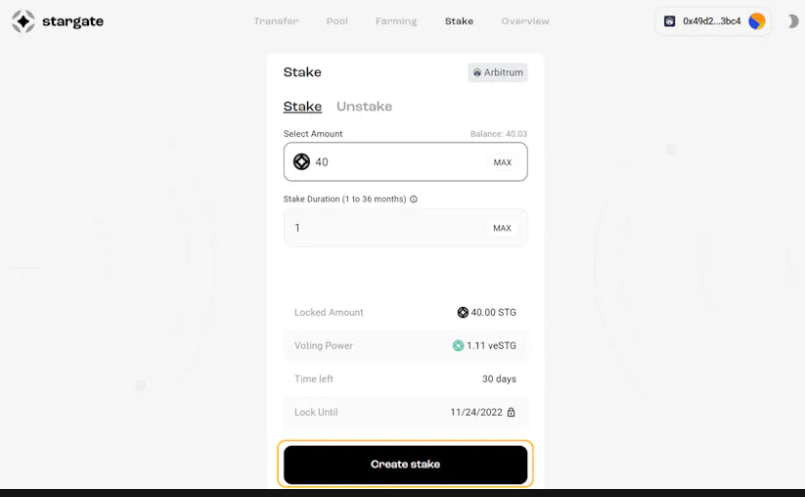Click MAX in the Select Amount field
Image resolution: width=805 pixels, height=497 pixels.
502,162
